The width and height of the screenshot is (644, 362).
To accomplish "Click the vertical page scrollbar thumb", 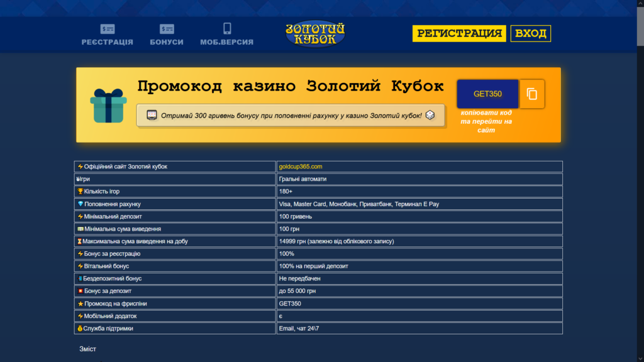I will [640, 26].
